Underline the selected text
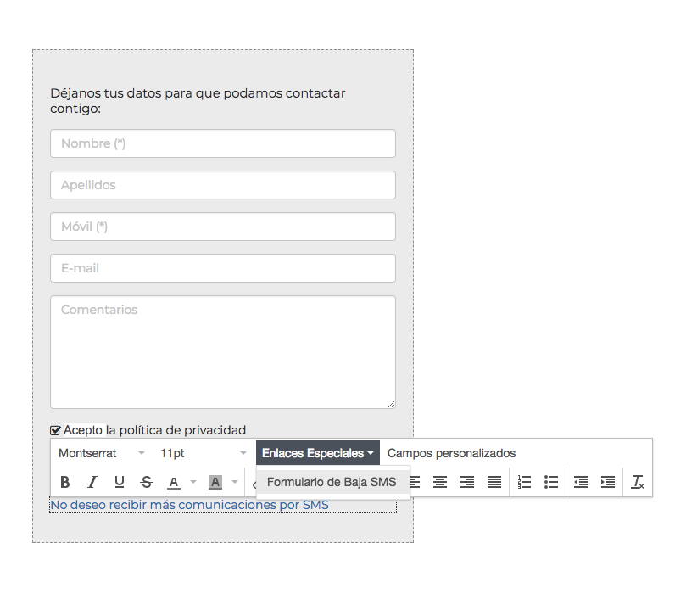686x616 pixels. tap(119, 482)
